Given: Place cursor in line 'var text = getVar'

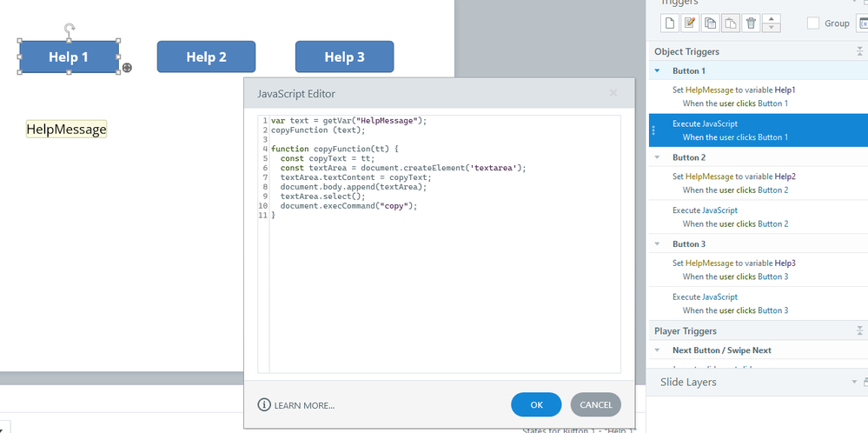Looking at the screenshot, I should 349,120.
